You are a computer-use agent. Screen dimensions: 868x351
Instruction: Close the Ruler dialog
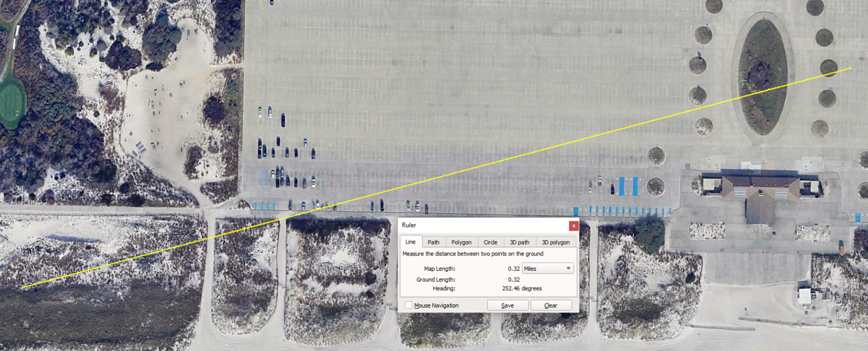[x=573, y=226]
